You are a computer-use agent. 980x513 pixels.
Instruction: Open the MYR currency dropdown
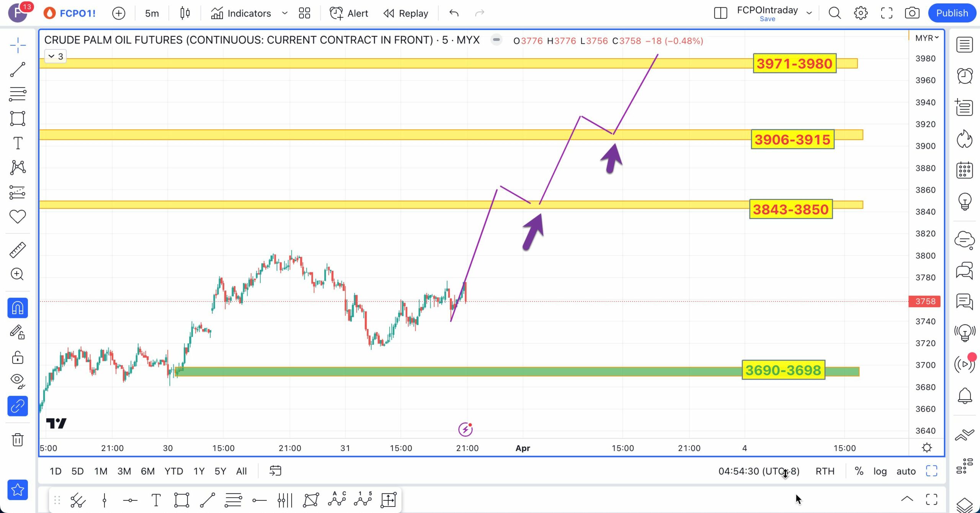click(926, 38)
